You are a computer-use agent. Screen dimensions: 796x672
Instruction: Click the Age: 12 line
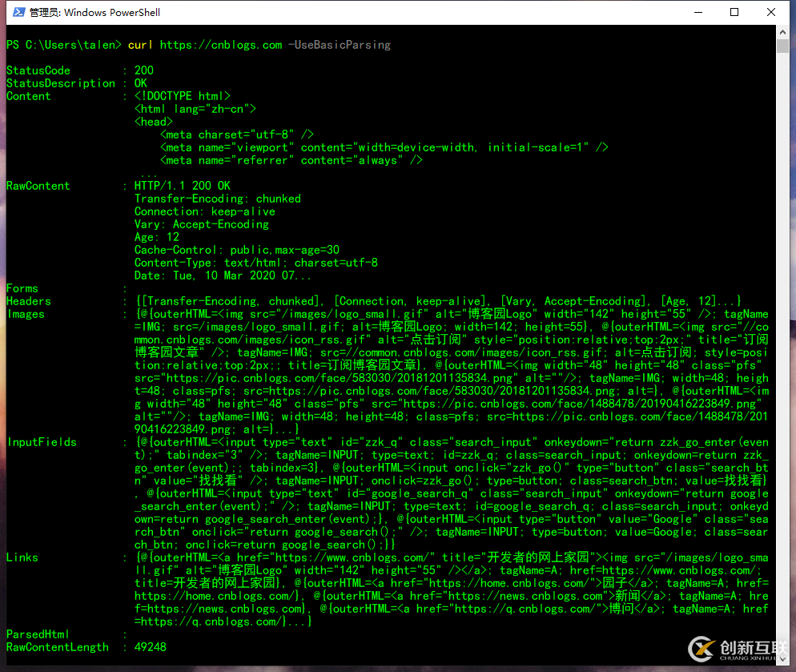(156, 237)
